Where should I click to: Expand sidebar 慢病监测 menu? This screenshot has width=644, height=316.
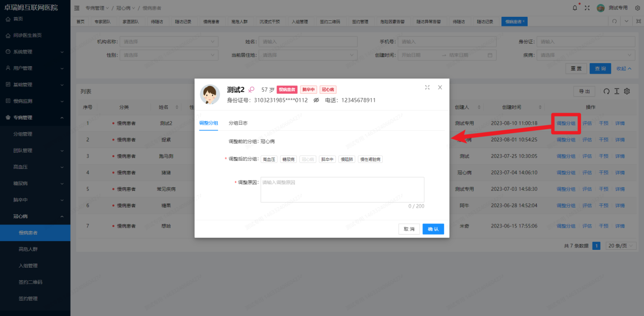pyautogui.click(x=35, y=101)
